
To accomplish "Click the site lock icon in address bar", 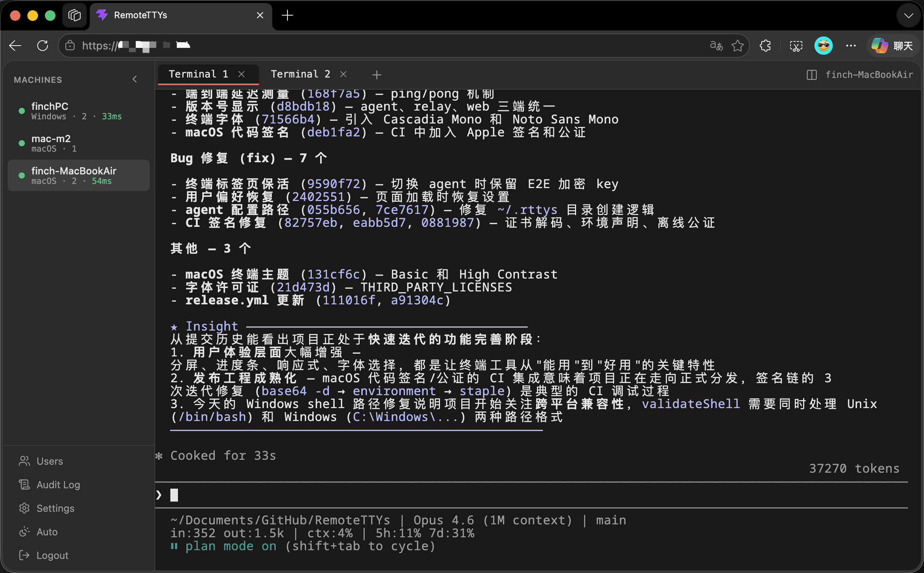I will point(70,46).
